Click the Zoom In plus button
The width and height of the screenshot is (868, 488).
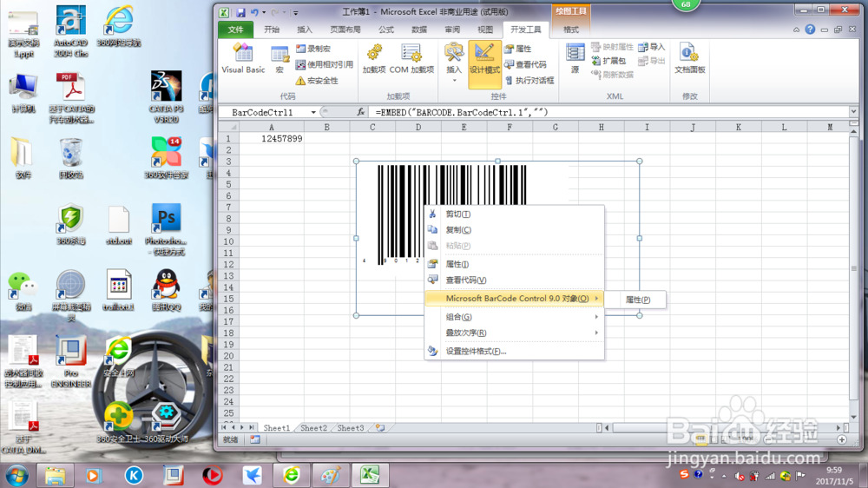pyautogui.click(x=842, y=439)
